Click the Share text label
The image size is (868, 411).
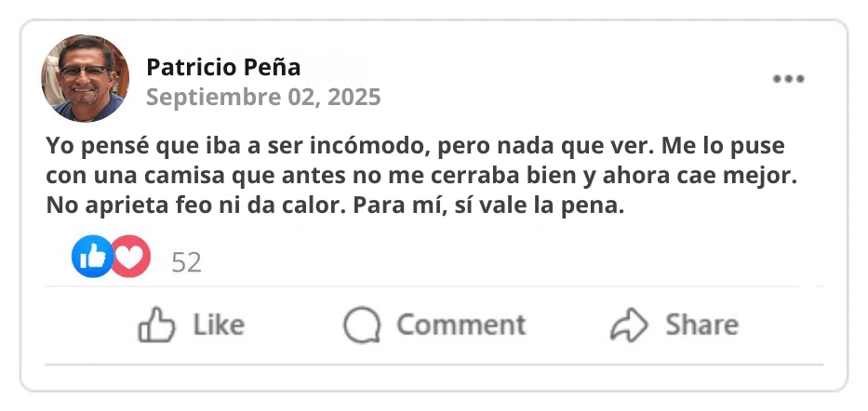tap(701, 325)
